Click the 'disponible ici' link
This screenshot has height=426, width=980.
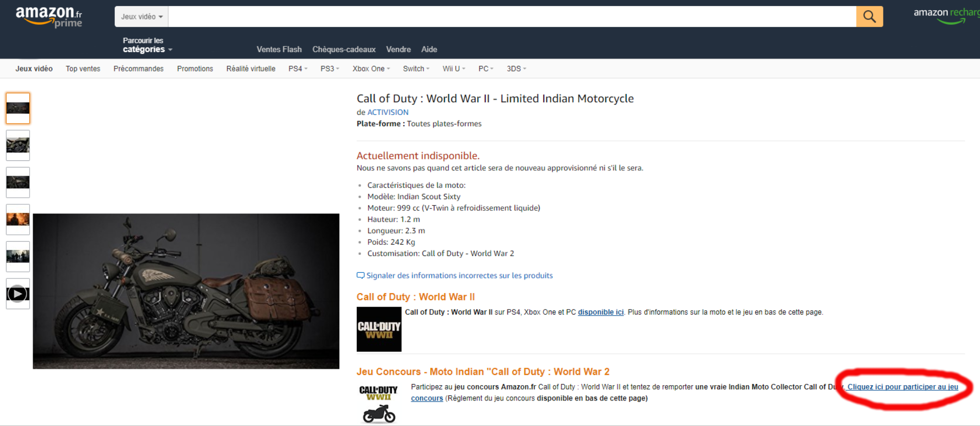click(x=601, y=312)
